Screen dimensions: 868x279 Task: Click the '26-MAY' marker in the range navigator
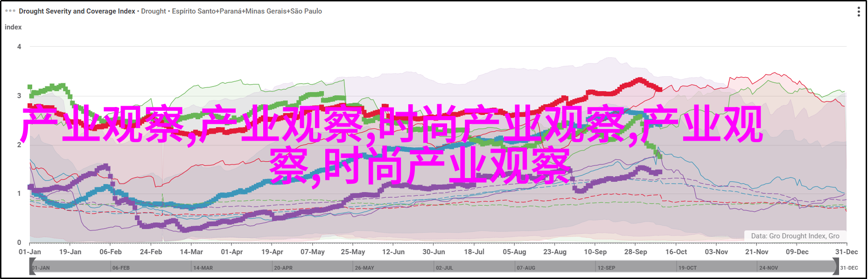[x=364, y=268]
